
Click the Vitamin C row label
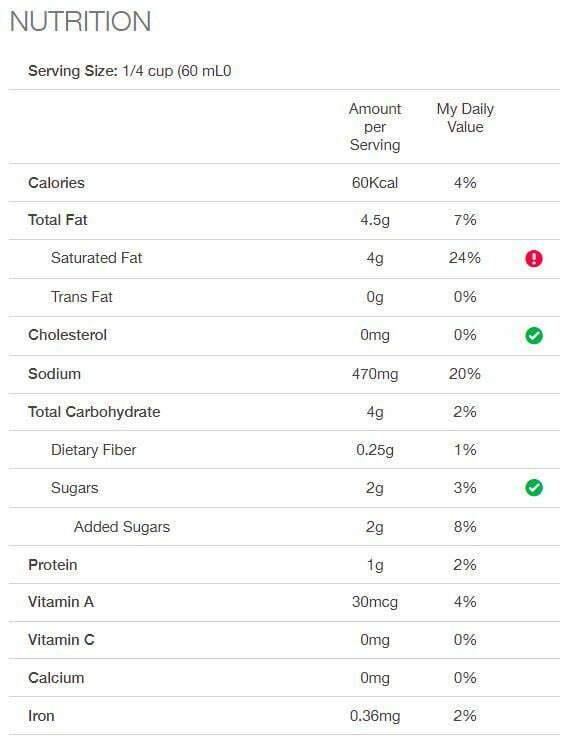coord(61,640)
